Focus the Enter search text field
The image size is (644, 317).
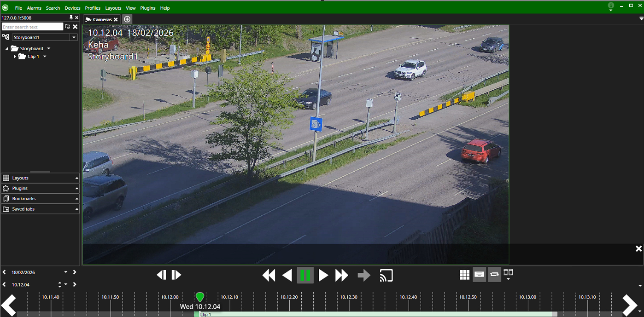tap(32, 27)
